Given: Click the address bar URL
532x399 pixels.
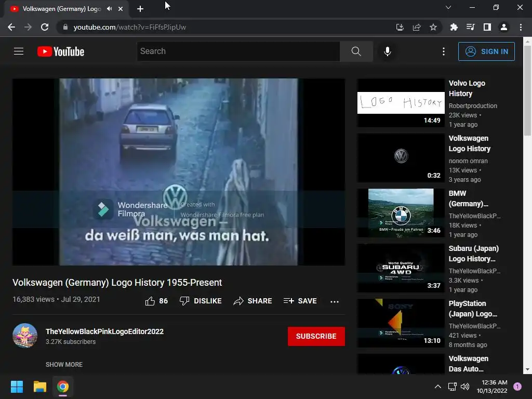Looking at the screenshot, I should pyautogui.click(x=129, y=27).
